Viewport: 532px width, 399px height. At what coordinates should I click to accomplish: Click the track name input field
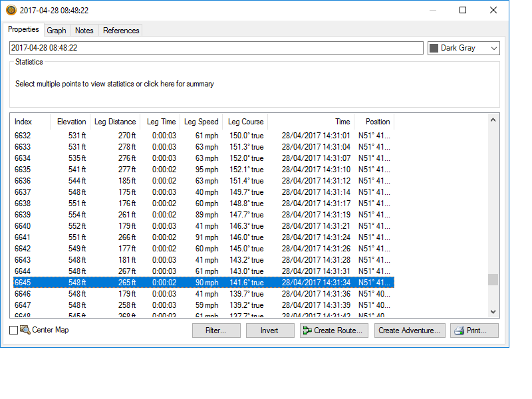[216, 48]
